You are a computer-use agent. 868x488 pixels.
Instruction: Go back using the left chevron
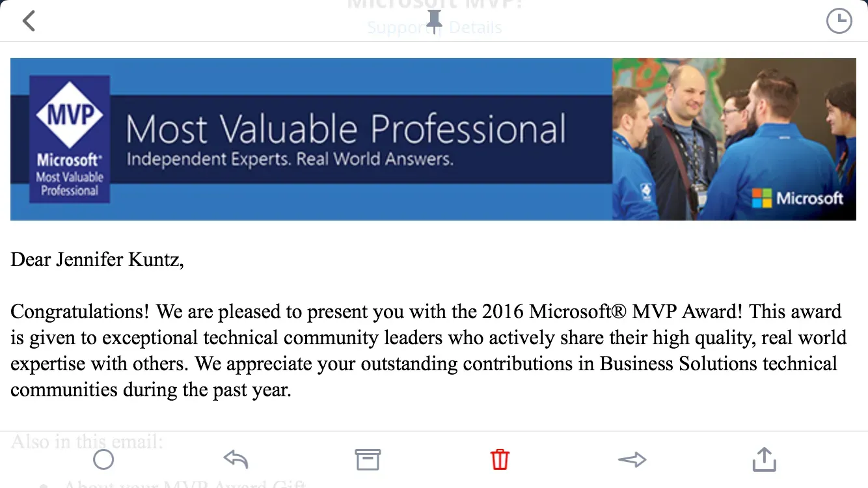(29, 21)
